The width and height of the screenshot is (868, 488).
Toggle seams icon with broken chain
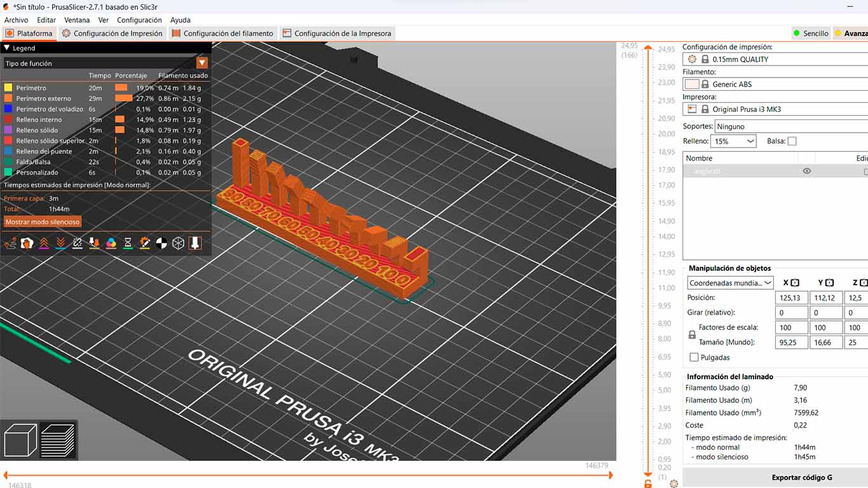(78, 243)
